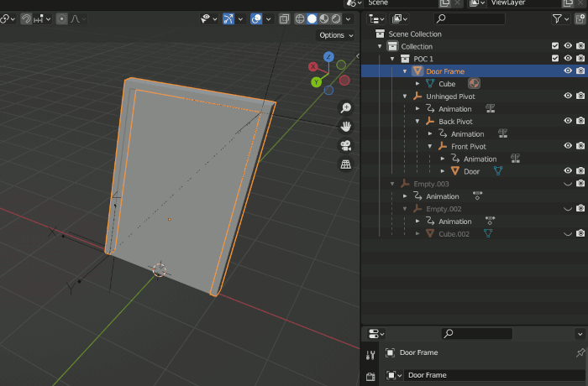Toggle pin icon in properties header

click(x=580, y=352)
